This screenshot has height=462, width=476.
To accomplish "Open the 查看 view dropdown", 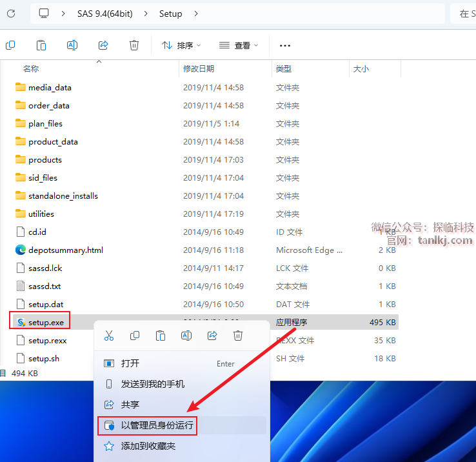I will pyautogui.click(x=239, y=46).
